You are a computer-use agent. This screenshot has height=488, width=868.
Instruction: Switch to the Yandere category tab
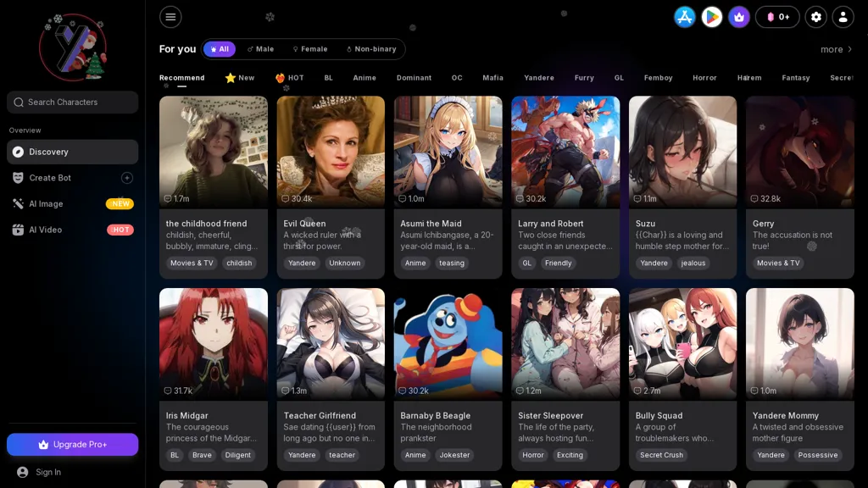(x=539, y=78)
